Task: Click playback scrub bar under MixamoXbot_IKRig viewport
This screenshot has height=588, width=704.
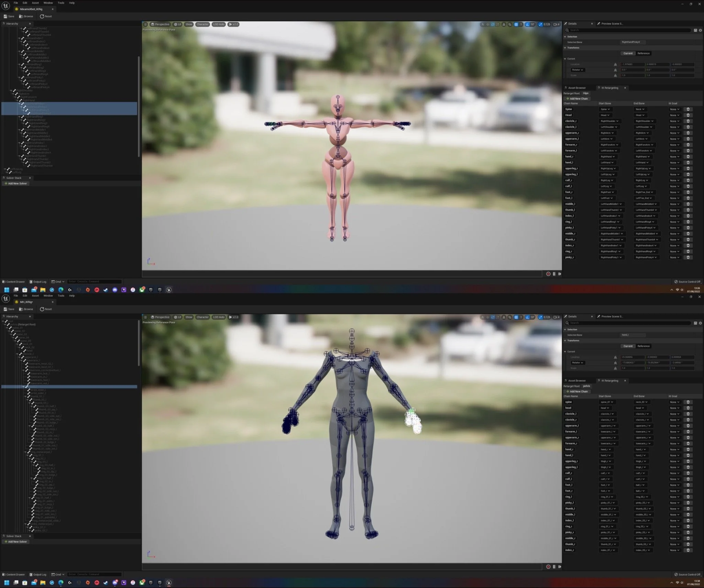Action: point(342,274)
